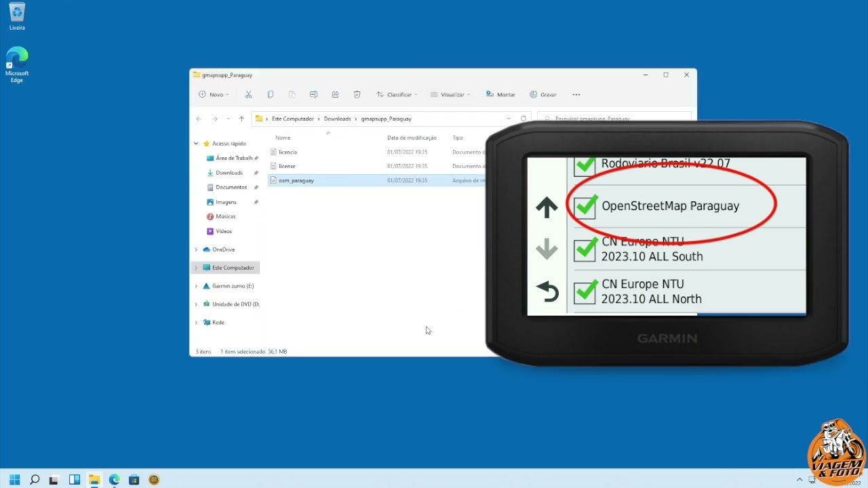Viewport: 868px width, 488px height.
Task: Open taskbar Search magnifier
Action: tap(35, 480)
